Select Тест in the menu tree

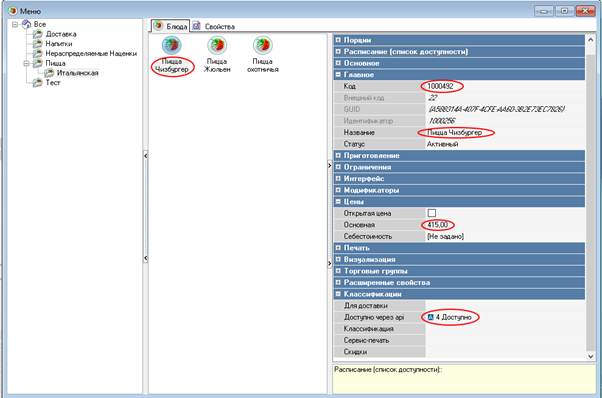(53, 82)
